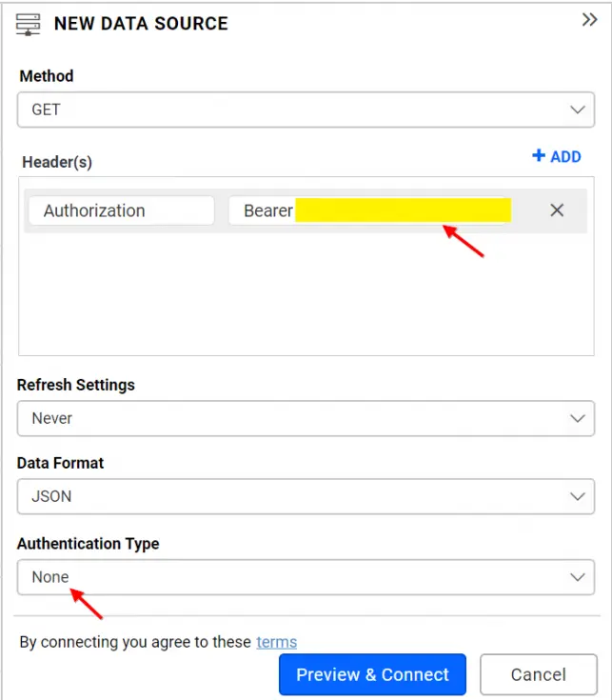Click the NEW DATA SOURCE title

point(141,24)
